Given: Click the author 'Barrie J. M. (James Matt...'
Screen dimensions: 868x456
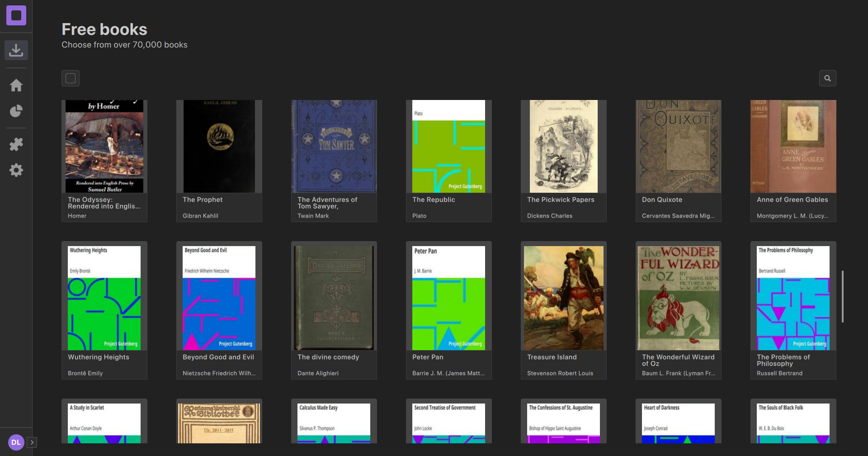Looking at the screenshot, I should tap(448, 373).
